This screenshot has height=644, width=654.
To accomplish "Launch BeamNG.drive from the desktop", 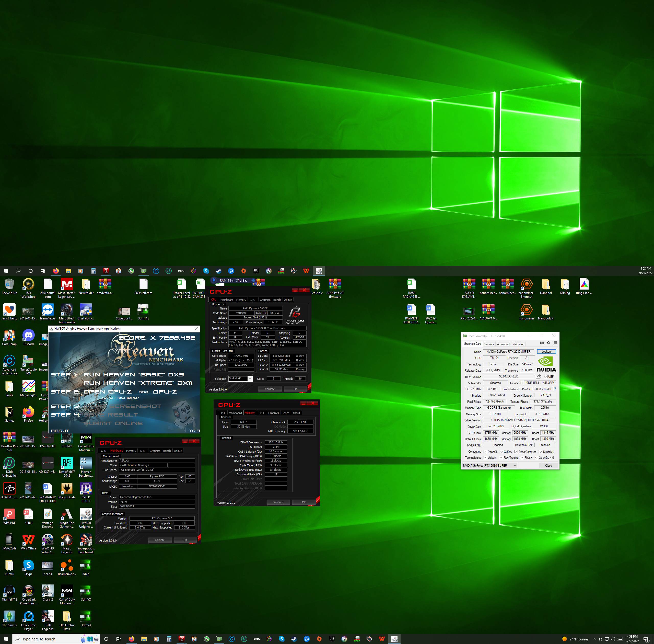I will 67,567.
